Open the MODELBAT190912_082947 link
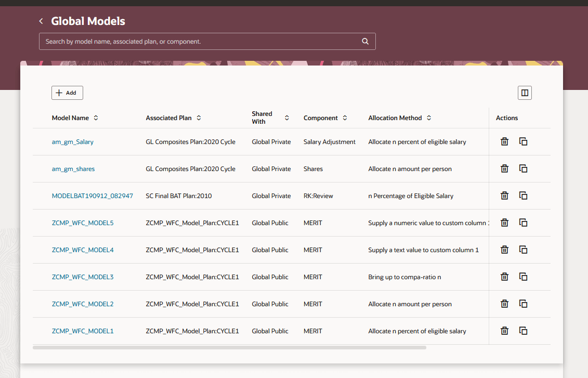Image resolution: width=588 pixels, height=378 pixels. pos(92,195)
